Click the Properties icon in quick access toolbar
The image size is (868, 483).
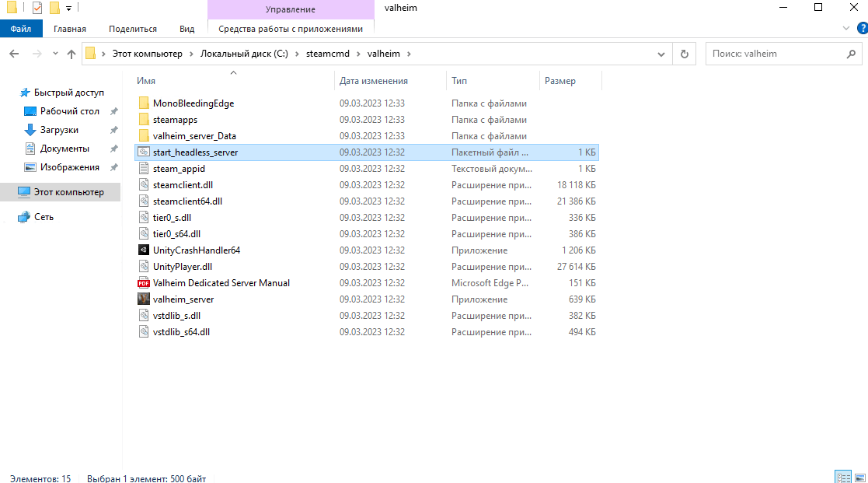pyautogui.click(x=37, y=8)
